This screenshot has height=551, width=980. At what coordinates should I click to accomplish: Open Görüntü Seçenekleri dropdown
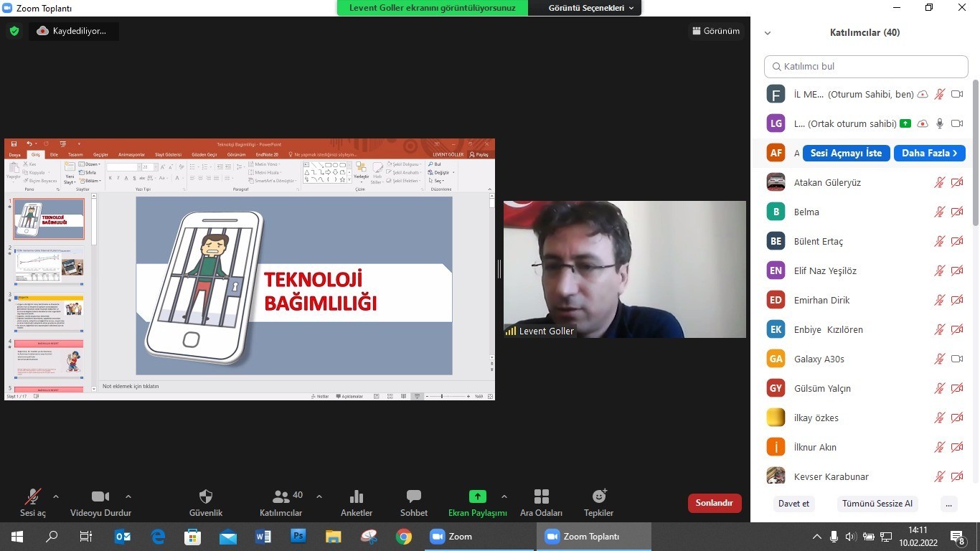pos(591,8)
